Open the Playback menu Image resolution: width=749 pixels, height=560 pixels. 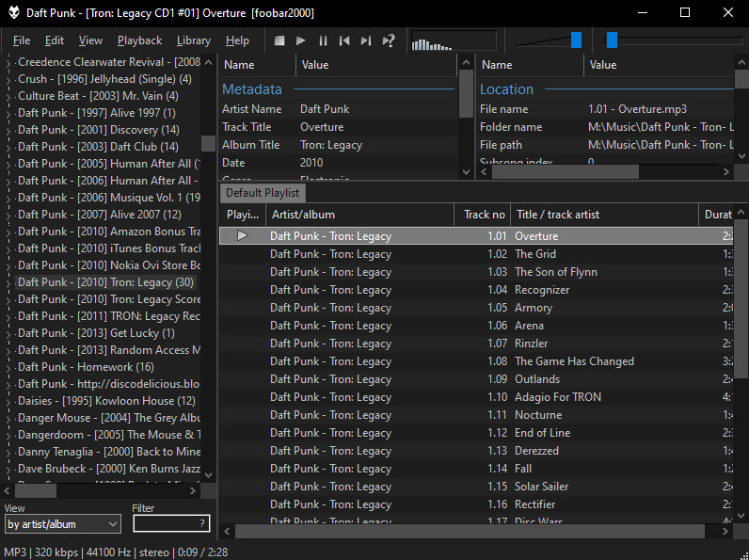point(139,40)
